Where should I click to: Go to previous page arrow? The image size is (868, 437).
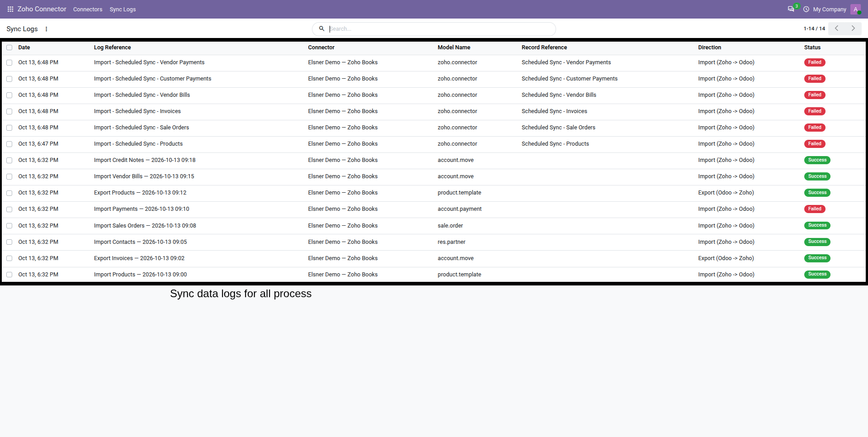[836, 28]
